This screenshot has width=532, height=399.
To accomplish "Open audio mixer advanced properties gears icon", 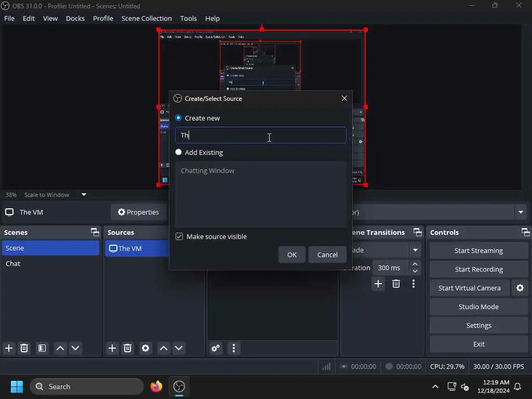I will click(216, 348).
